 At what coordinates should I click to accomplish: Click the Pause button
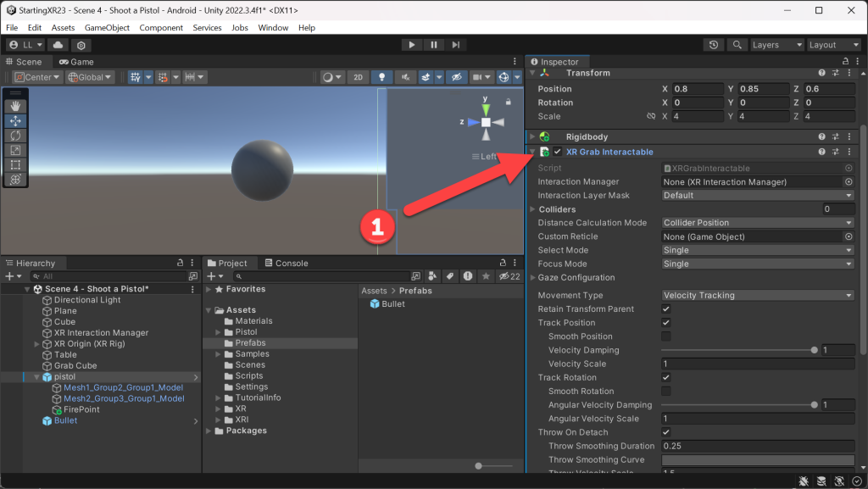tap(433, 45)
